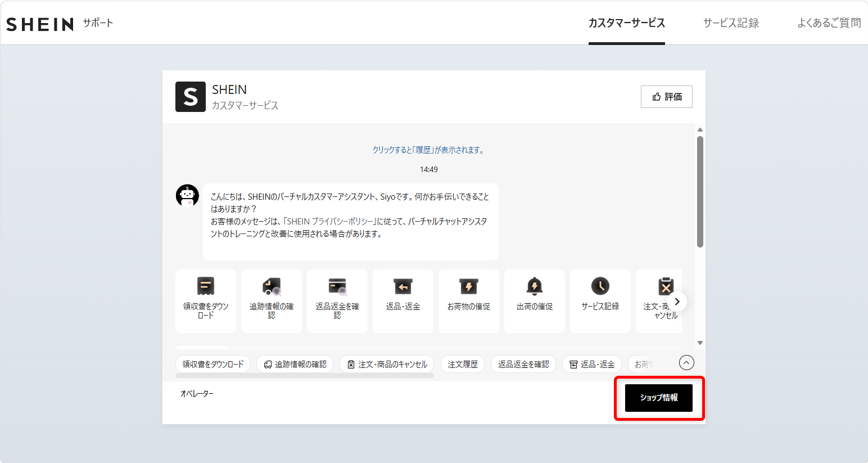Click the 追跡情報の確認 quick-reply chip
The height and width of the screenshot is (463, 868).
coord(295,365)
